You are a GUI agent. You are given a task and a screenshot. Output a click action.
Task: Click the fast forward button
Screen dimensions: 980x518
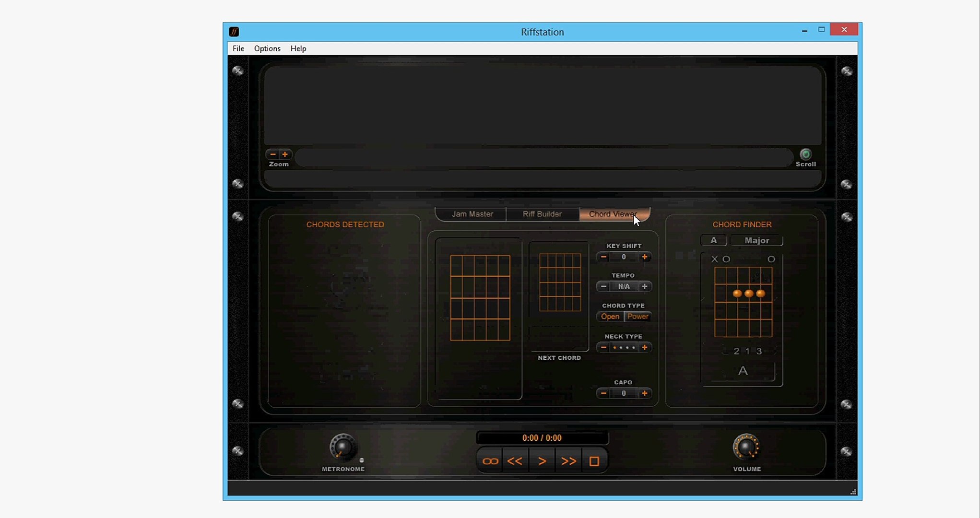[568, 461]
